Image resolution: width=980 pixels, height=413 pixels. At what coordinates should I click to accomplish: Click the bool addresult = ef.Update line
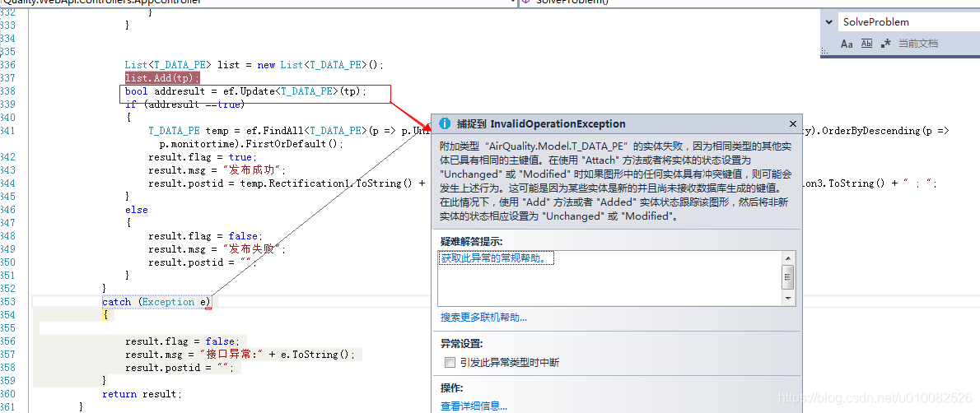(245, 91)
